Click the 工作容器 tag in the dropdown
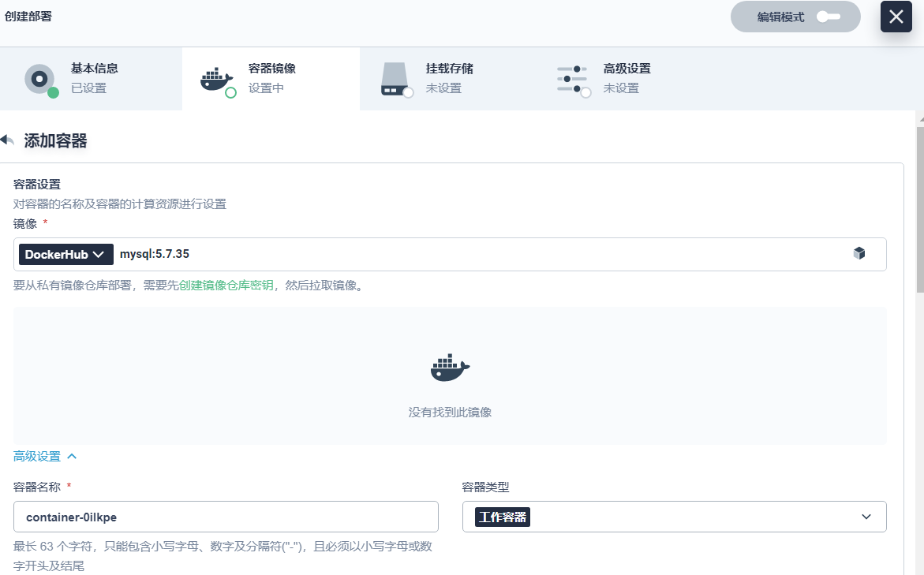 pos(503,517)
